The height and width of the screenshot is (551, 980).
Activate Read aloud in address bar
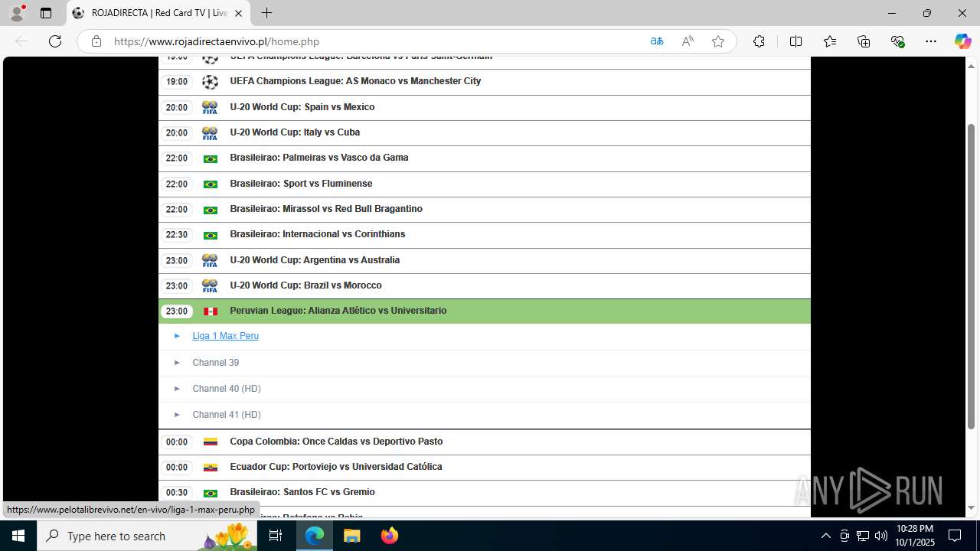click(x=688, y=41)
